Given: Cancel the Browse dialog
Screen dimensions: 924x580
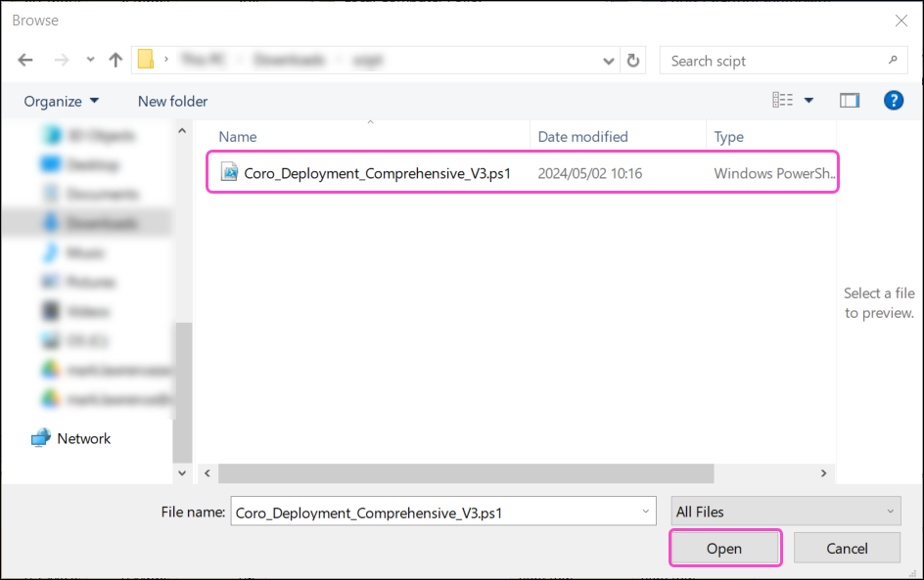Looking at the screenshot, I should pos(847,548).
